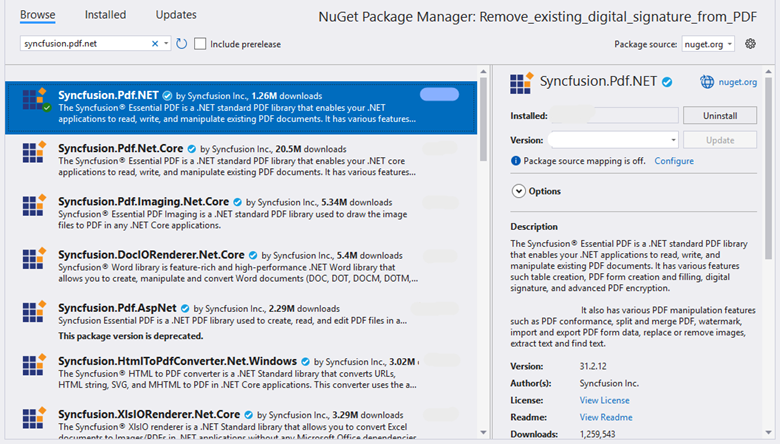
Task: Click the package list scroll up arrow
Action: 484,72
